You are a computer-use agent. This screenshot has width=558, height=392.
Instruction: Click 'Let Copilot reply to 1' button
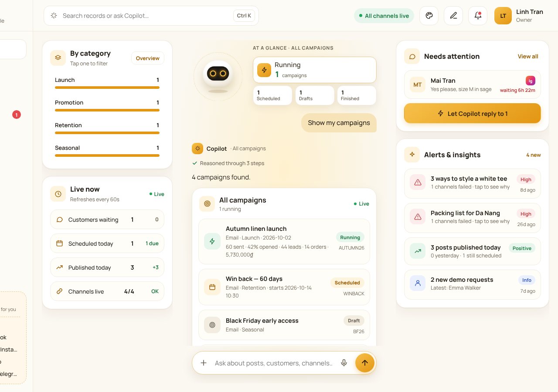coord(473,114)
